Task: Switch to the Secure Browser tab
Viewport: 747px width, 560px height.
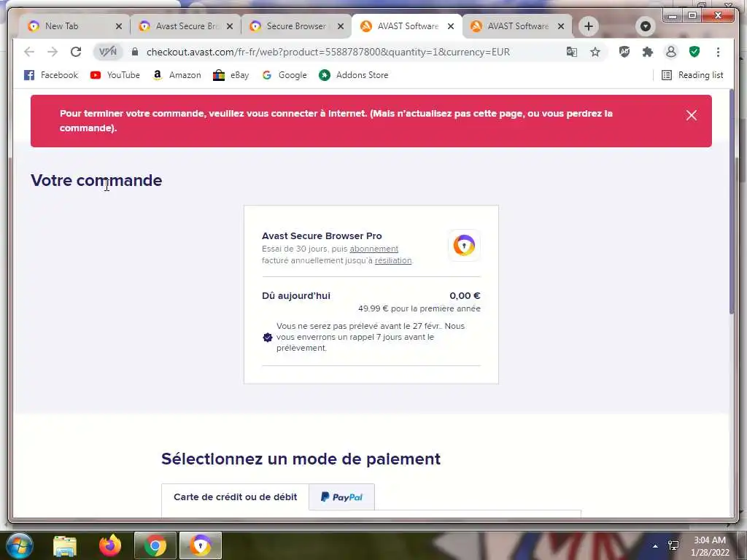Action: click(x=295, y=26)
